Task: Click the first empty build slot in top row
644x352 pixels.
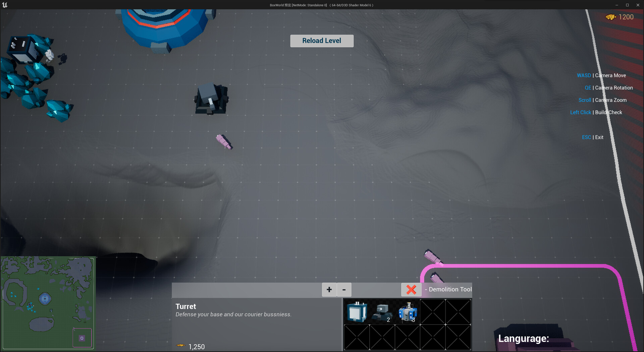Action: click(x=433, y=312)
